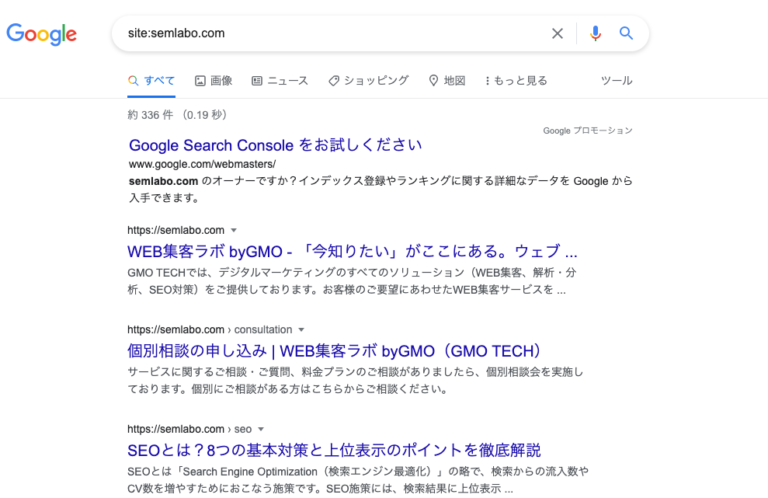Click the Google プロモーション label

pos(588,131)
